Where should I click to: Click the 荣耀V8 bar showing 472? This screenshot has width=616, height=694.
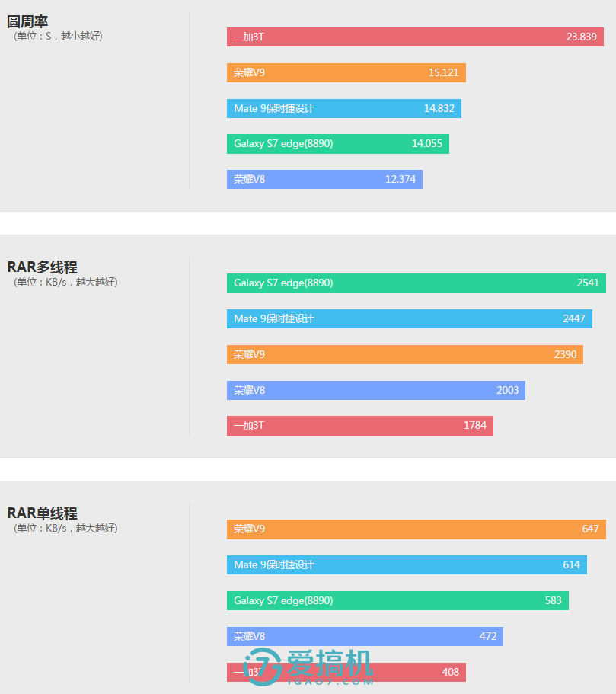click(x=365, y=636)
